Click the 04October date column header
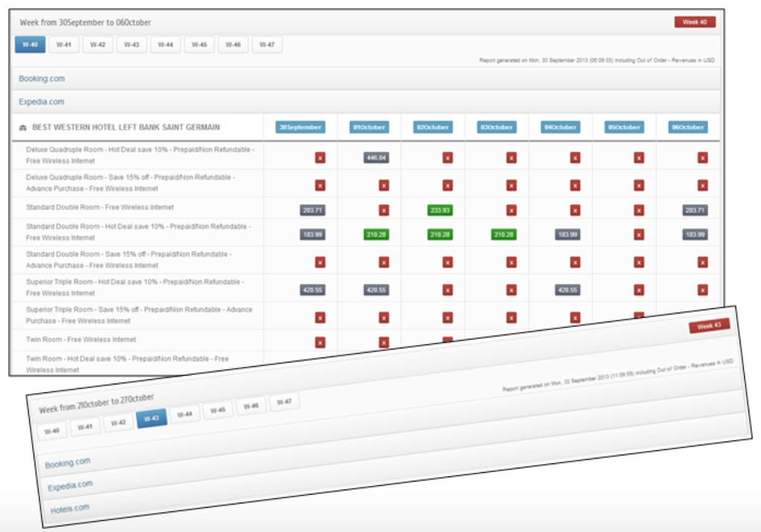Image resolution: width=761 pixels, height=532 pixels. tap(554, 127)
